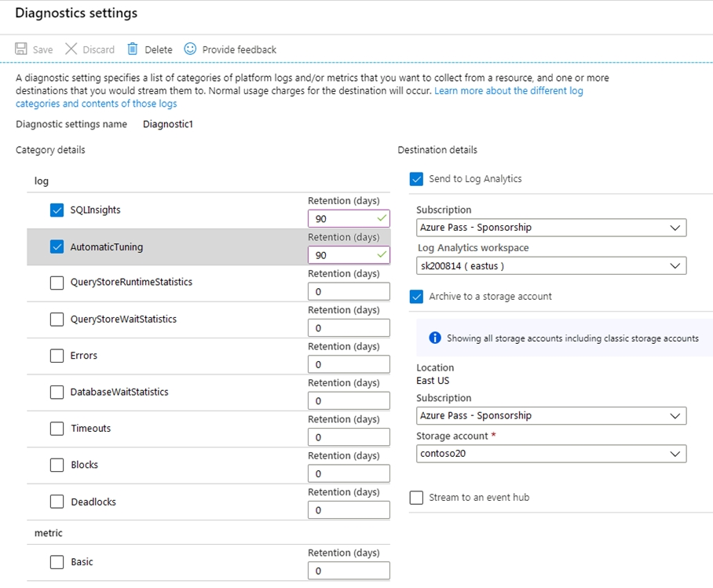Enable the QueryStoreRuntimeStatistics checkbox

coord(57,283)
